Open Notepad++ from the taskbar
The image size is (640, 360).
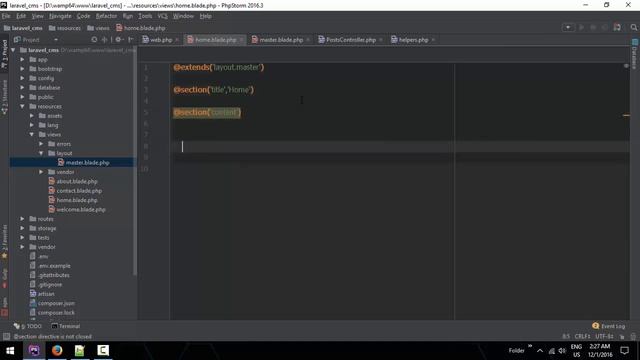(x=80, y=351)
